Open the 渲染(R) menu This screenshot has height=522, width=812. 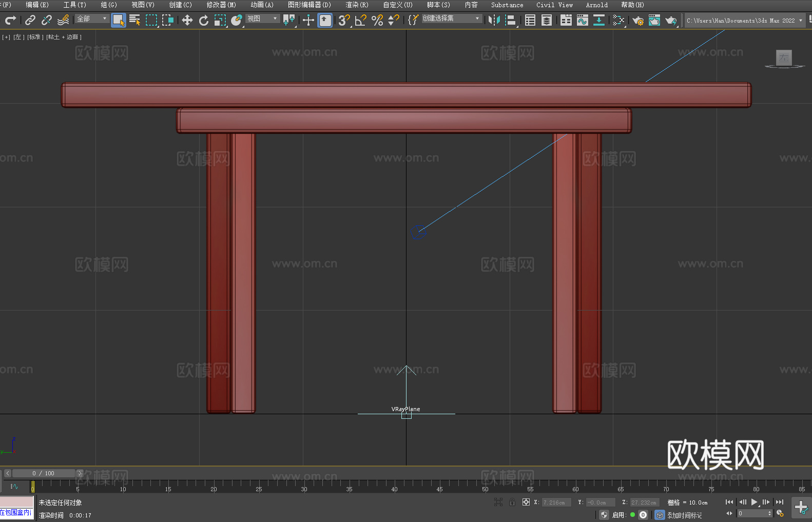[357, 5]
